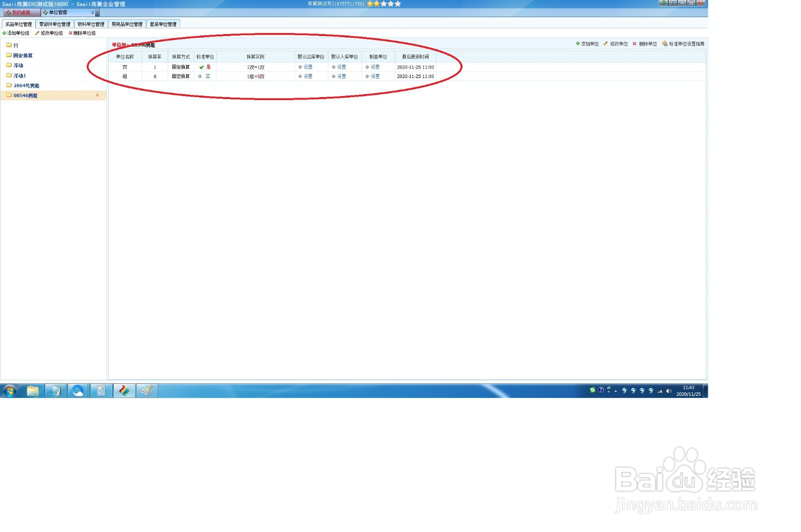Expand the arrow on 08546男鞋 row
The image size is (801, 532).
98,95
